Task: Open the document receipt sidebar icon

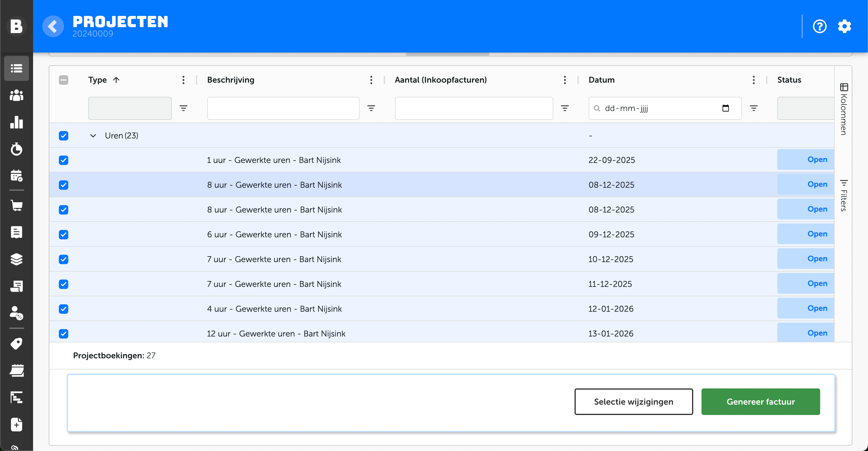Action: point(16,232)
